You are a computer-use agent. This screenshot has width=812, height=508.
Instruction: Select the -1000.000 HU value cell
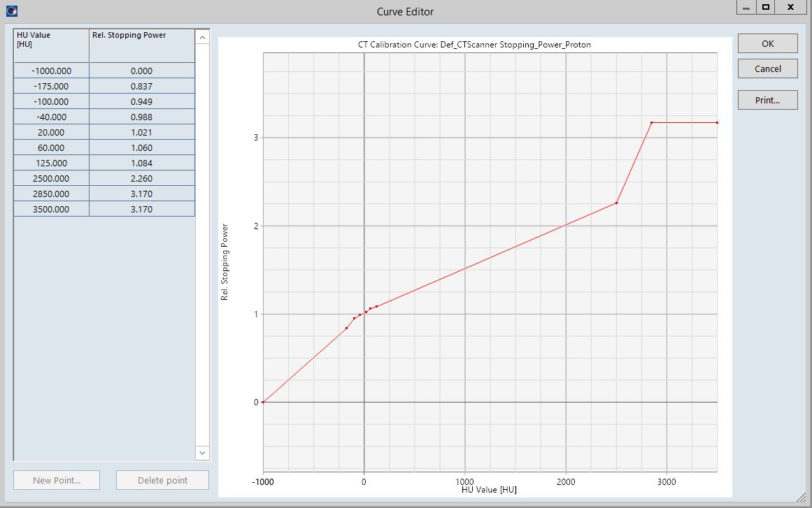pos(52,71)
